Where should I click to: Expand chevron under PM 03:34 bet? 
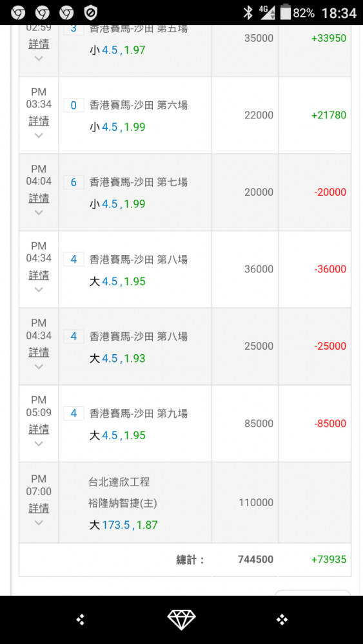[39, 135]
